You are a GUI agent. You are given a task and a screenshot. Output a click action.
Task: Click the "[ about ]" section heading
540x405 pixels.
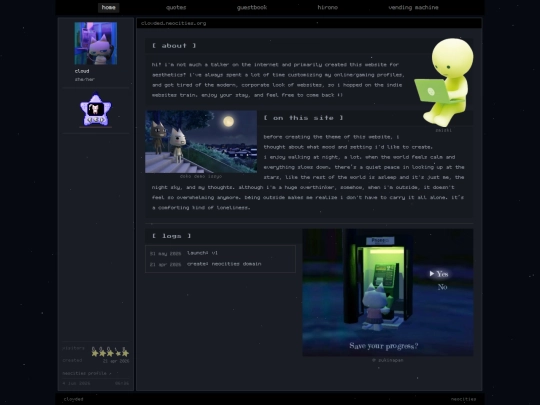[x=174, y=46]
